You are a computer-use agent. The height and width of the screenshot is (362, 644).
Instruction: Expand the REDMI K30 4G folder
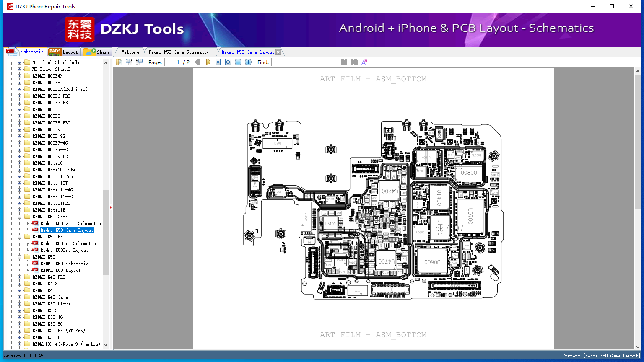[x=19, y=317]
